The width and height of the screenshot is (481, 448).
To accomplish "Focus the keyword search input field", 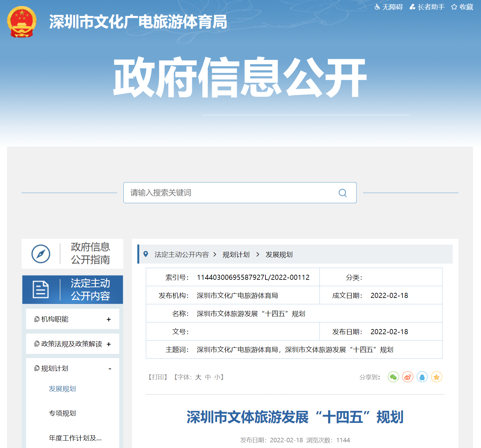I will pos(229,193).
